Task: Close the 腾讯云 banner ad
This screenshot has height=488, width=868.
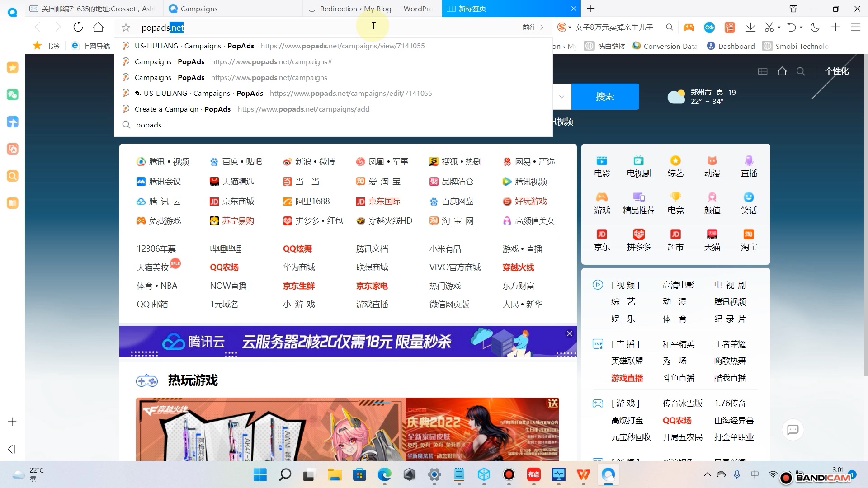Action: pos(570,333)
